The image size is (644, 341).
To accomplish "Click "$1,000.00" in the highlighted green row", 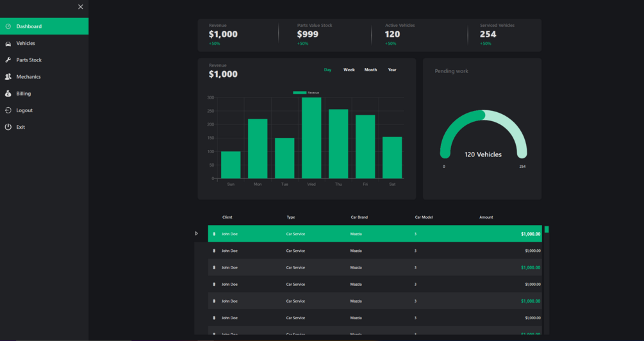I will click(x=531, y=234).
